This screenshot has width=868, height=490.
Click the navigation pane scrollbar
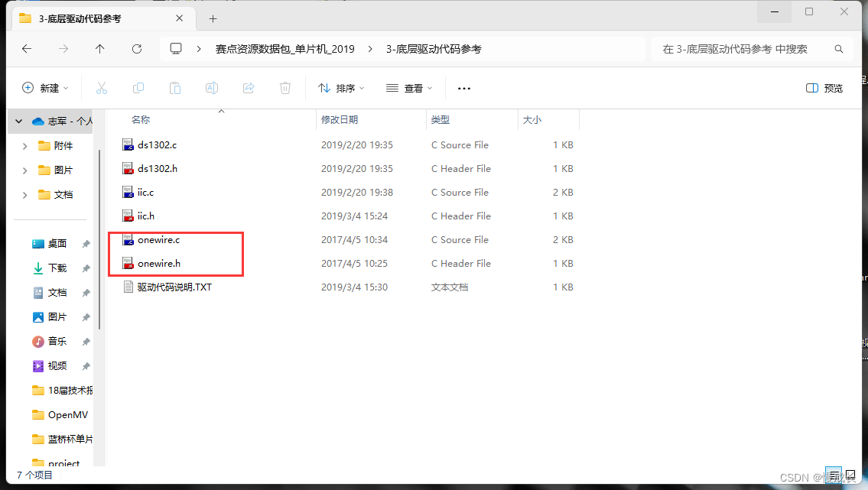[99, 239]
